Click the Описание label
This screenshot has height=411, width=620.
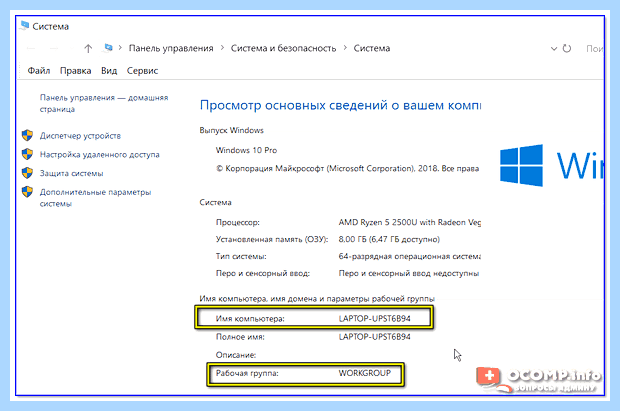pos(236,355)
